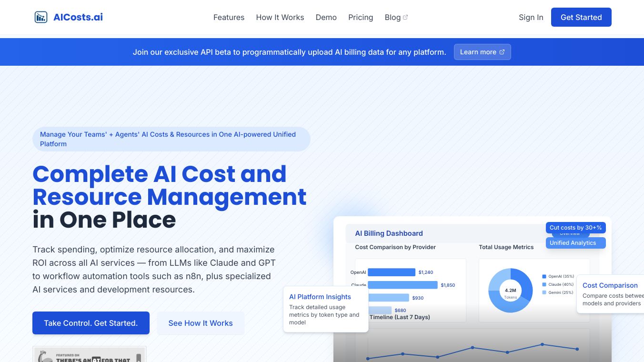Screen dimensions: 644x362
Task: Click the Learn more banner button
Action: click(483, 52)
